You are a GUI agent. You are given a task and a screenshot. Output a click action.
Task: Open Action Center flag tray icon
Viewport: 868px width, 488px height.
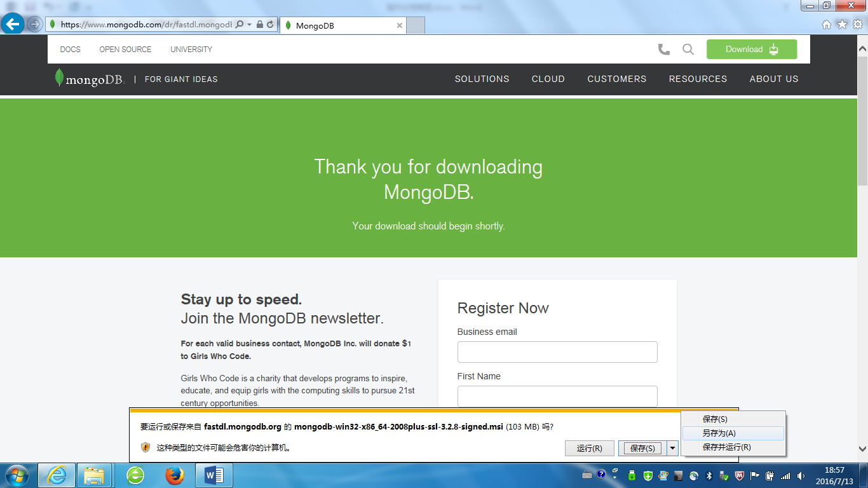[755, 475]
